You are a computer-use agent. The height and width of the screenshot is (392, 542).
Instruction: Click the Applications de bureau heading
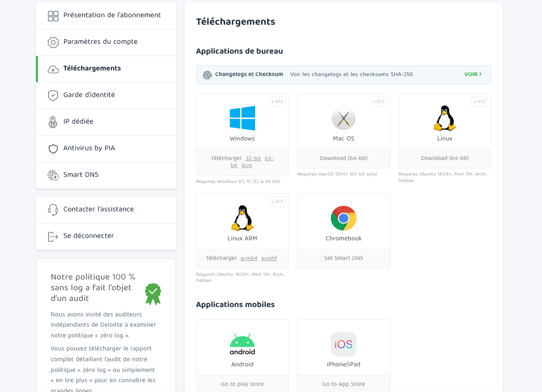[x=240, y=51]
